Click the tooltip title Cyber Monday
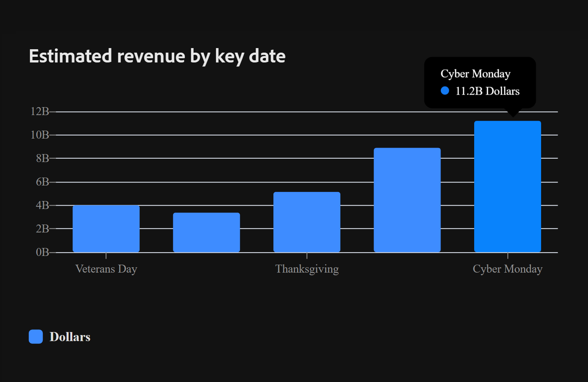 tap(475, 74)
